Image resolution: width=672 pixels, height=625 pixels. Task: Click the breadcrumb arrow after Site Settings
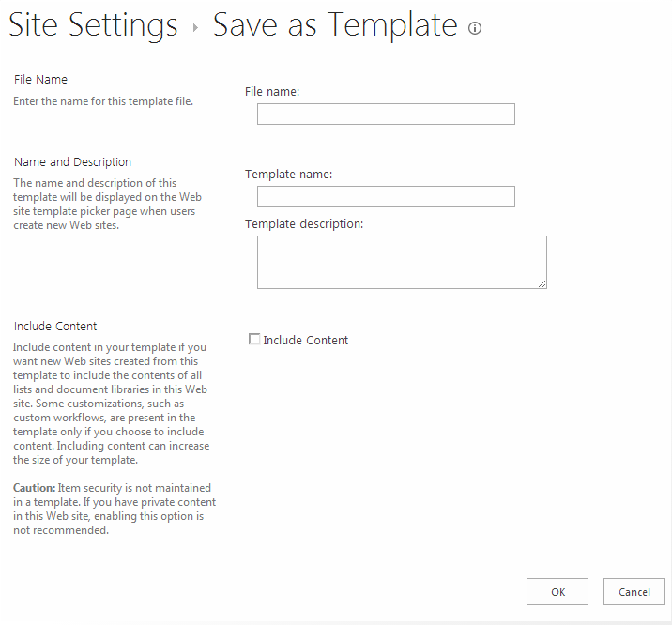tap(195, 28)
